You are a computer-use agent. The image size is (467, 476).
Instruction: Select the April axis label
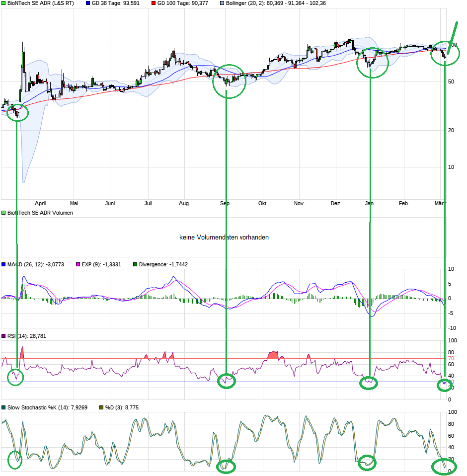click(x=41, y=203)
